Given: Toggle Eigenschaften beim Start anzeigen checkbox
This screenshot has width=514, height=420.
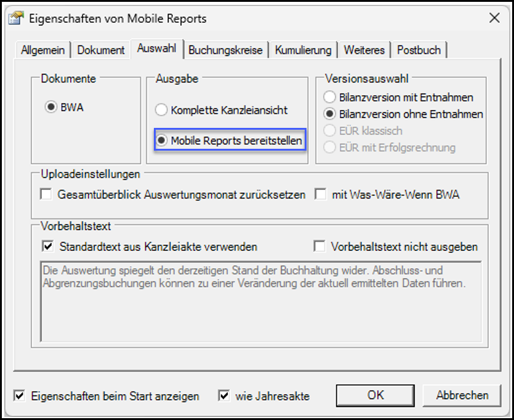Looking at the screenshot, I should pyautogui.click(x=20, y=396).
